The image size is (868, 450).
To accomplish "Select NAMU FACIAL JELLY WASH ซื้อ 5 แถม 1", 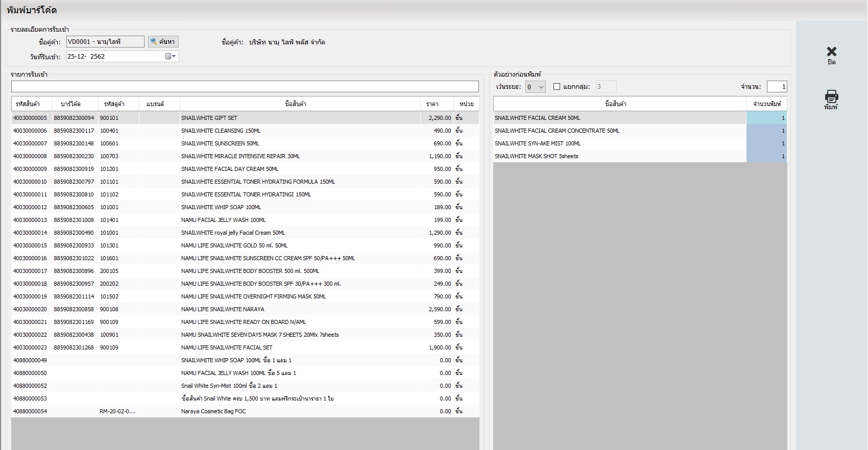I will pyautogui.click(x=245, y=373).
